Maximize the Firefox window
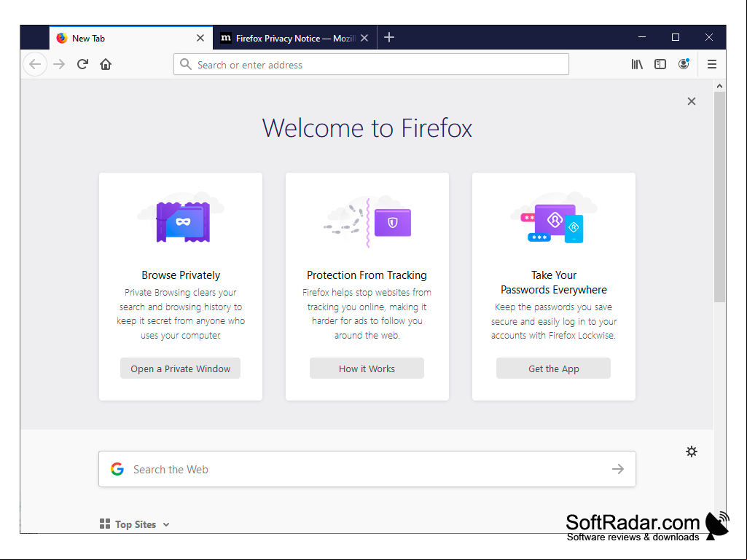Viewport: 747px width, 560px height. tap(676, 37)
